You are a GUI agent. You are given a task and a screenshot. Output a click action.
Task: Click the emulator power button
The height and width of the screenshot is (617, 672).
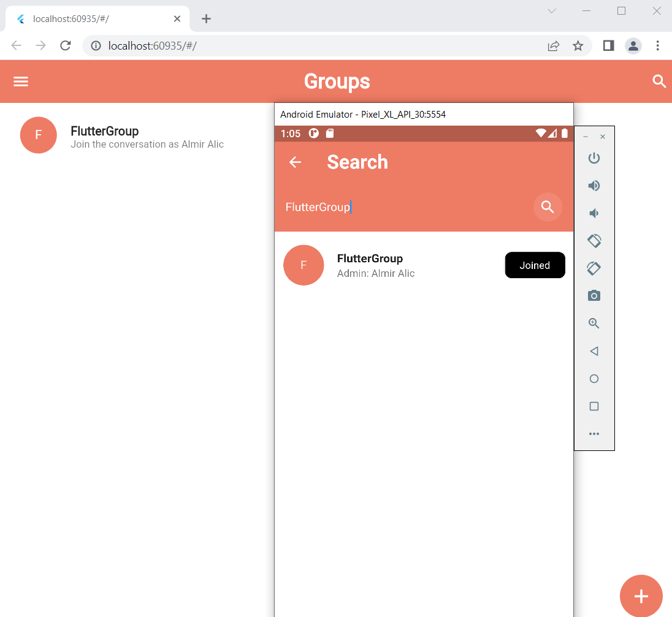pos(594,158)
